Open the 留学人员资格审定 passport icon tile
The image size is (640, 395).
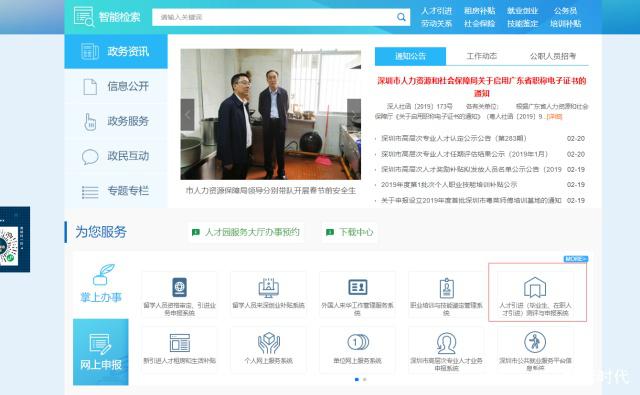point(179,287)
